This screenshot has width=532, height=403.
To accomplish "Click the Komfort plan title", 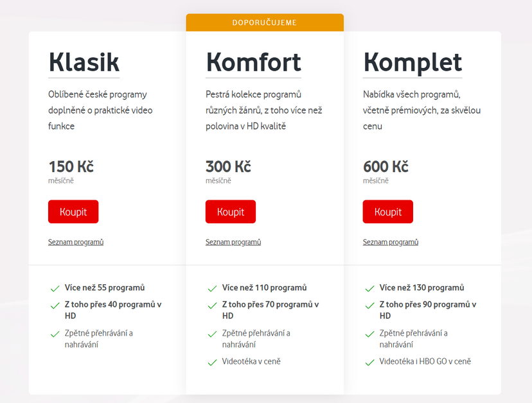I will [x=253, y=62].
